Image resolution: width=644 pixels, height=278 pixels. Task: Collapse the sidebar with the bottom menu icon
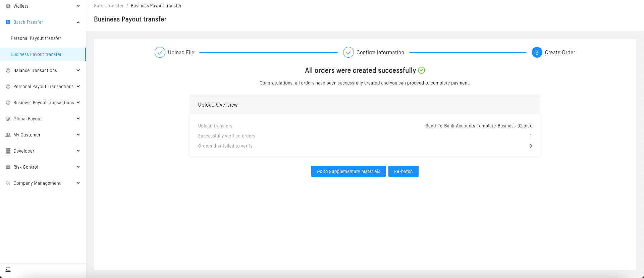[x=8, y=270]
